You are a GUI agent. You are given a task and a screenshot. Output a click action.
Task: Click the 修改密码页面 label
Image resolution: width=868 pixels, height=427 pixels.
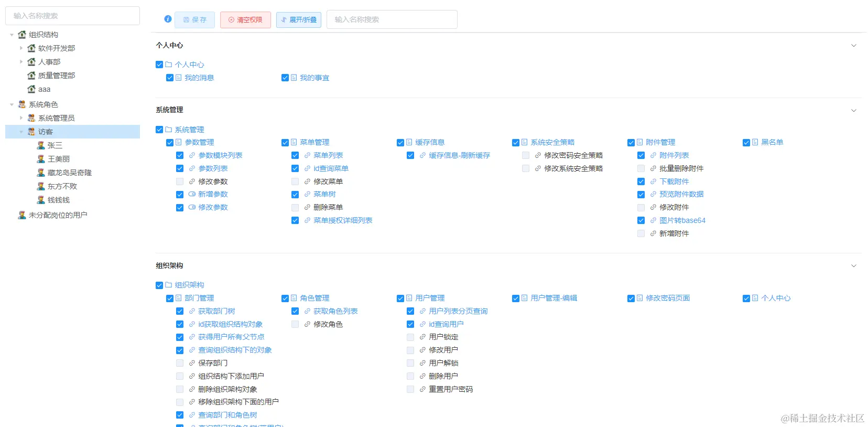click(x=668, y=298)
